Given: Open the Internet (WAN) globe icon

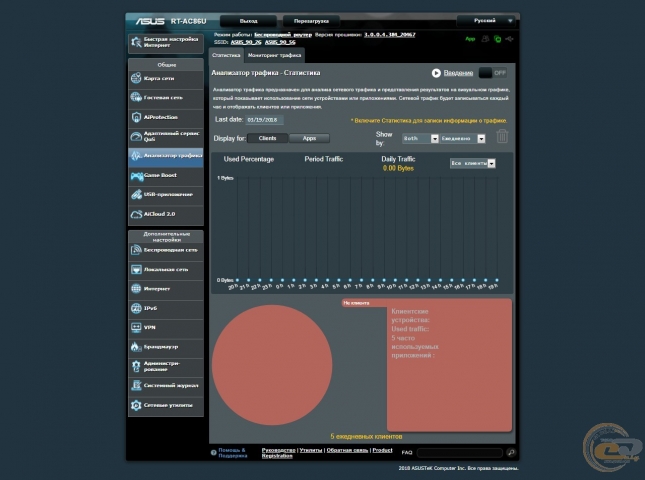Looking at the screenshot, I should [x=136, y=288].
